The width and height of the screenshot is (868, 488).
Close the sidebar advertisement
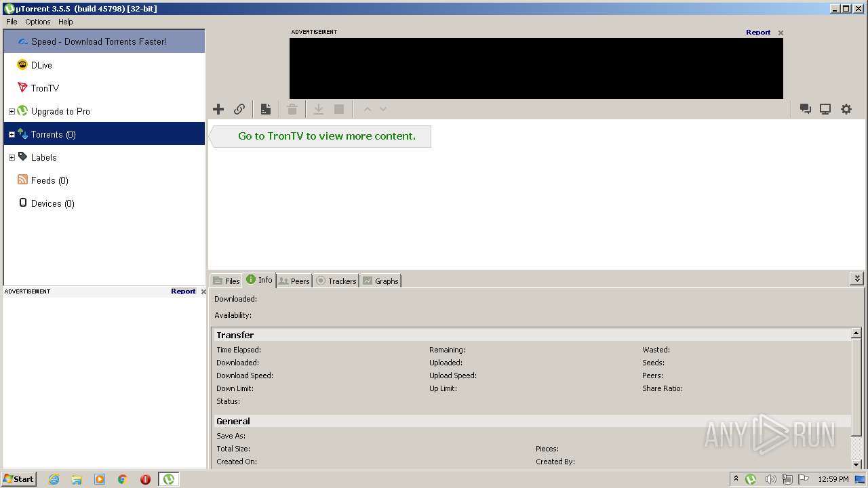pyautogui.click(x=203, y=291)
